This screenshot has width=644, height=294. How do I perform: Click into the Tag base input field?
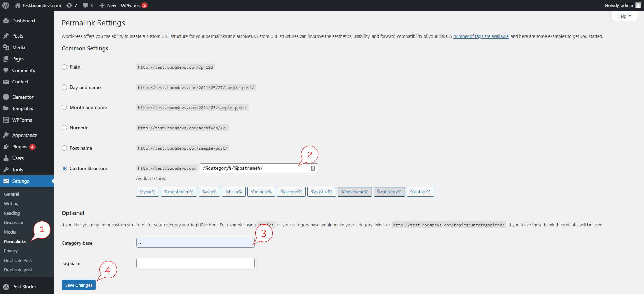(195, 263)
